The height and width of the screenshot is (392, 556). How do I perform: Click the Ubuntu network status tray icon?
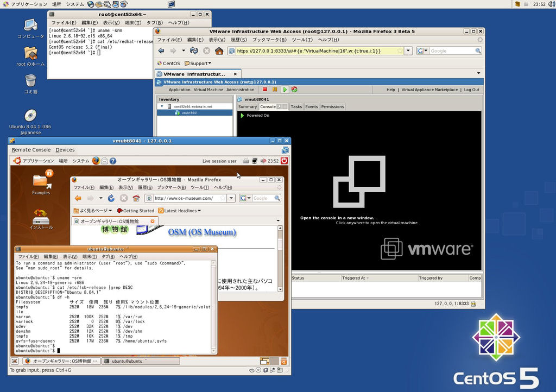point(255,161)
